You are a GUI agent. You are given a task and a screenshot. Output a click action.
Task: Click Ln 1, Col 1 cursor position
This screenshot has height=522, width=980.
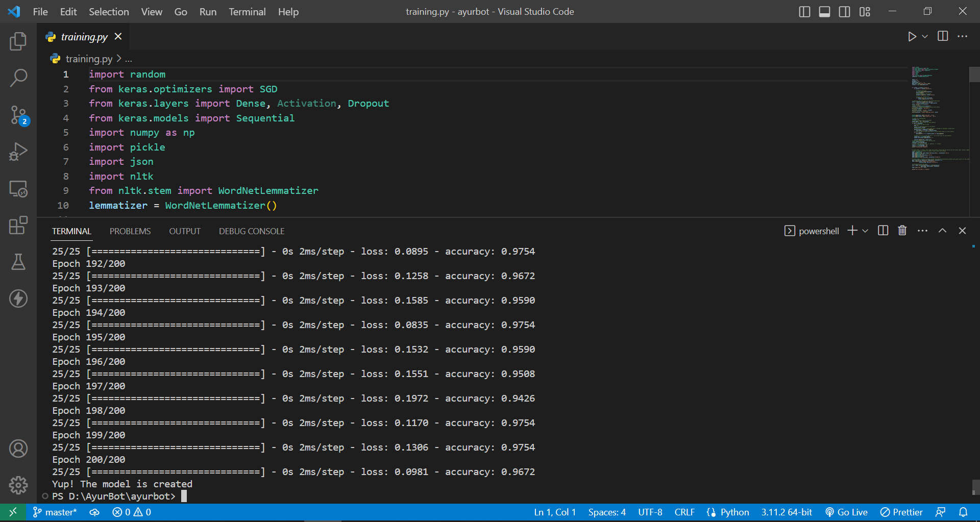coord(555,512)
